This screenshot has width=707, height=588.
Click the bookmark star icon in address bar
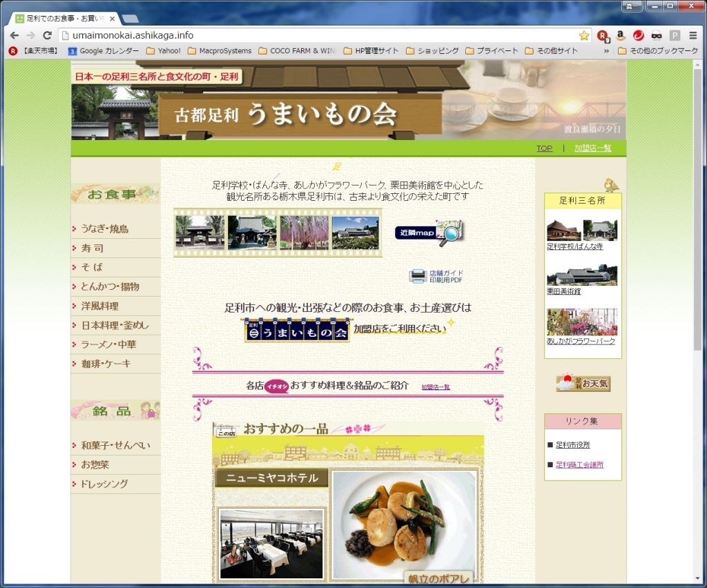tap(584, 35)
